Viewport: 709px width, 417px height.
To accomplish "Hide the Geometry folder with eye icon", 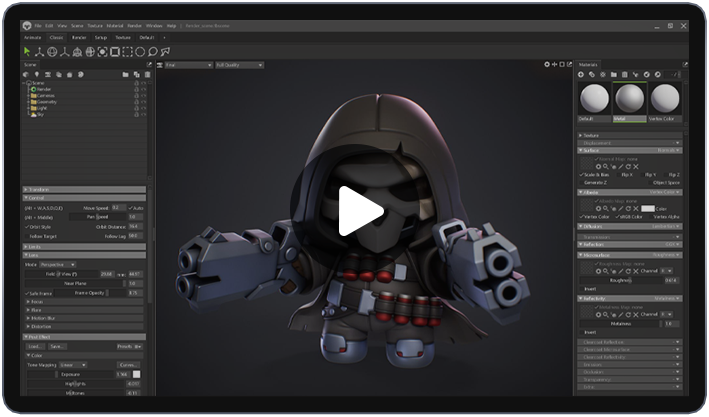I will pyautogui.click(x=144, y=102).
